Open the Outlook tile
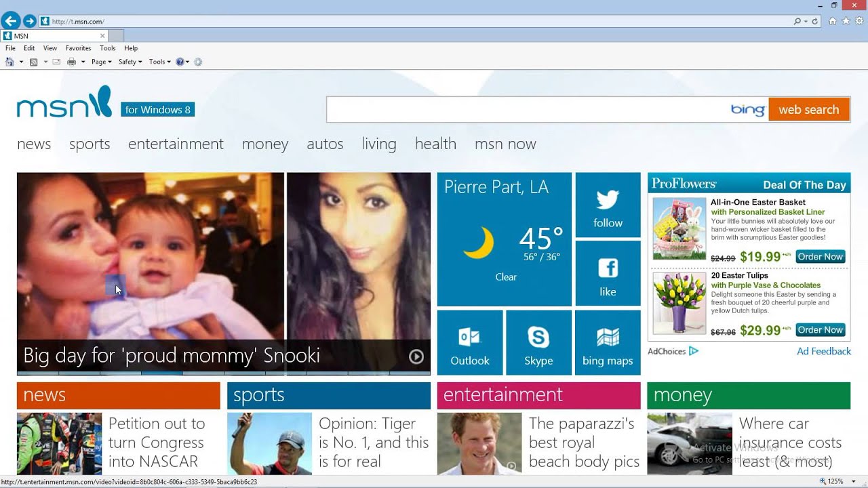 470,342
